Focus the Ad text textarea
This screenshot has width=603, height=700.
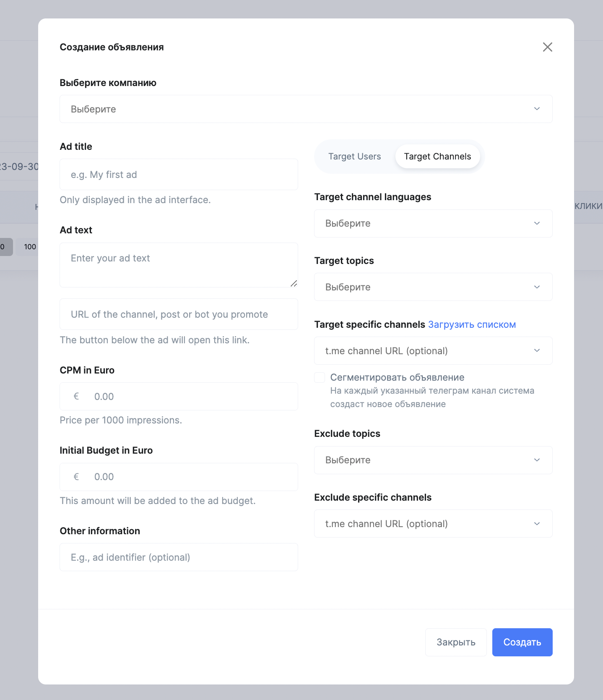pyautogui.click(x=179, y=265)
